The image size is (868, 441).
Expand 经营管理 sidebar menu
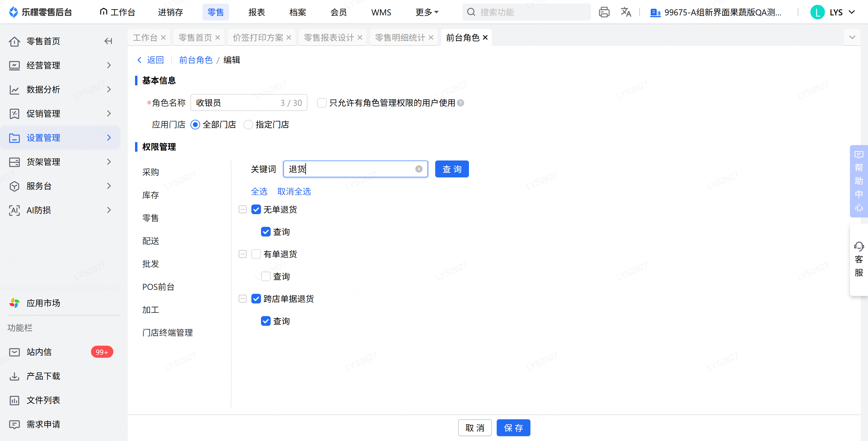(x=61, y=65)
